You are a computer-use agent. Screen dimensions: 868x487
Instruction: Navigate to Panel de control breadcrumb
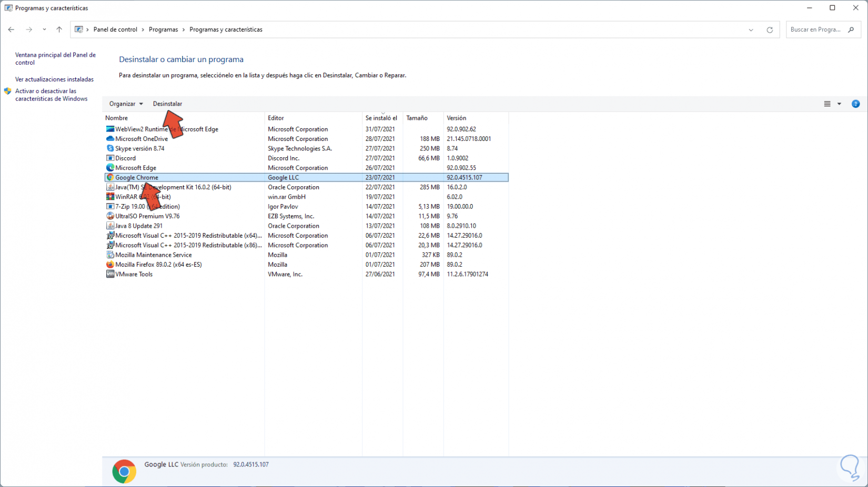(x=115, y=29)
